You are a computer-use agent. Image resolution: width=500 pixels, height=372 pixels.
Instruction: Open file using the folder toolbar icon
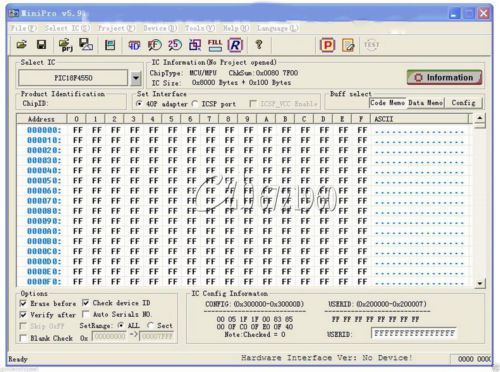(22, 44)
